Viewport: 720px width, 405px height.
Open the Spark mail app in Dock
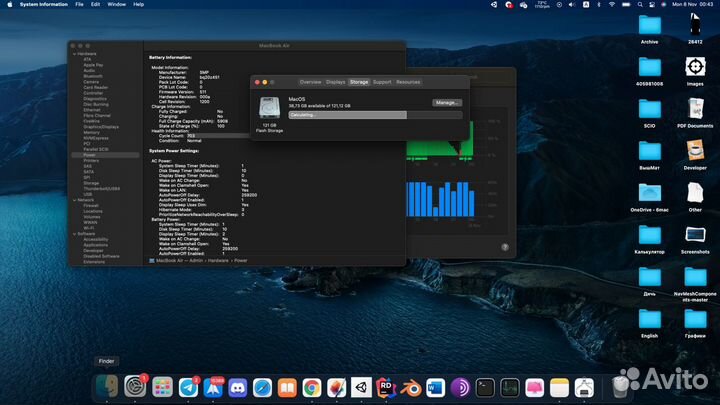(213, 388)
